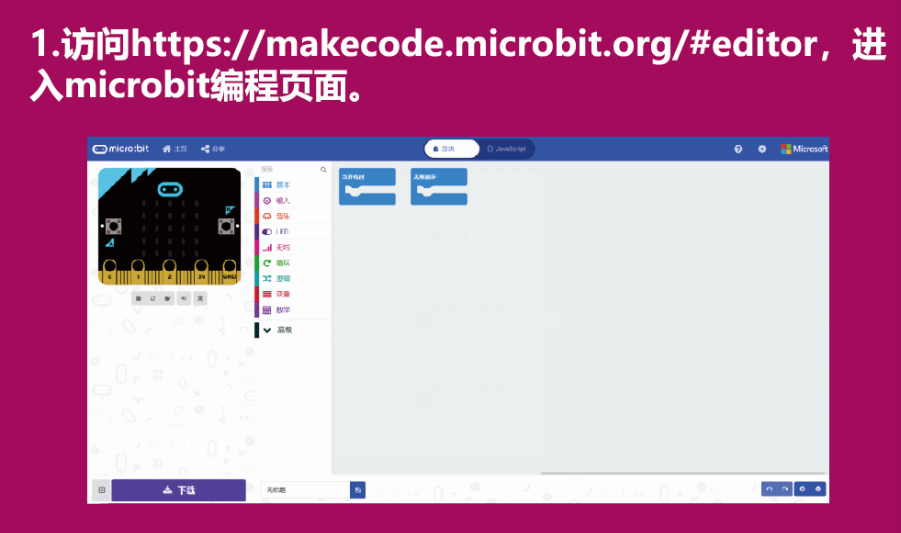The width and height of the screenshot is (901, 533).
Task: Go to the Home (主页) page
Action: (x=175, y=149)
